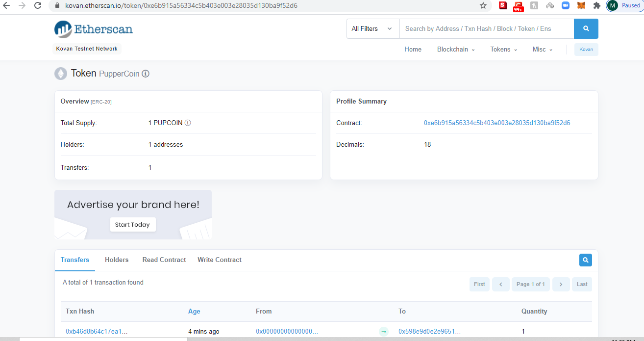This screenshot has width=644, height=341.
Task: Click the red S extension icon
Action: 503,5
